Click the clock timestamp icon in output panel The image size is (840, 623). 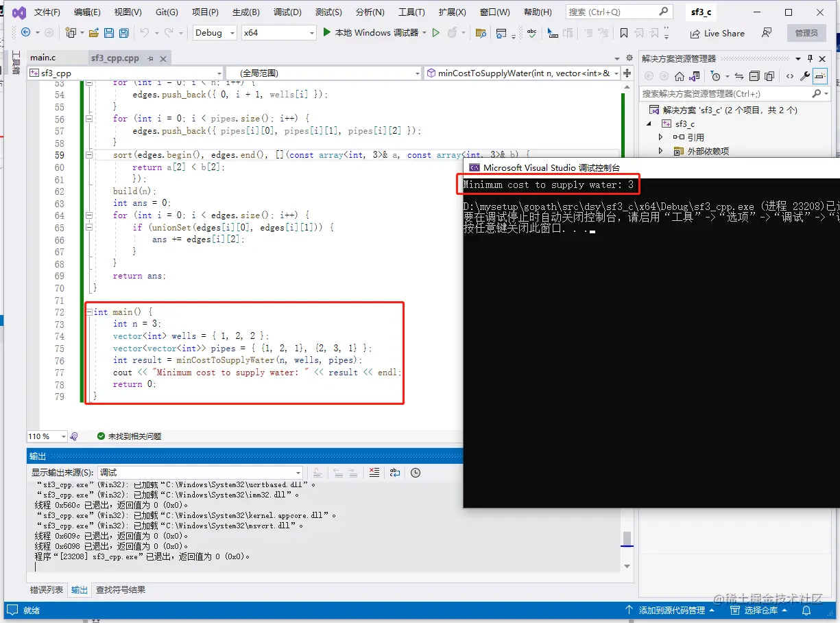click(416, 472)
